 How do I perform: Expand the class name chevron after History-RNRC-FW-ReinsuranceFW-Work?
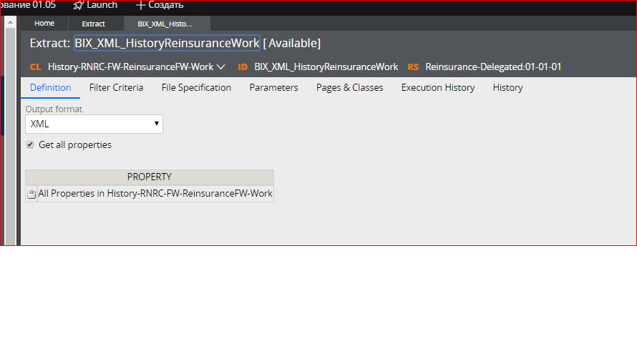[x=221, y=67]
